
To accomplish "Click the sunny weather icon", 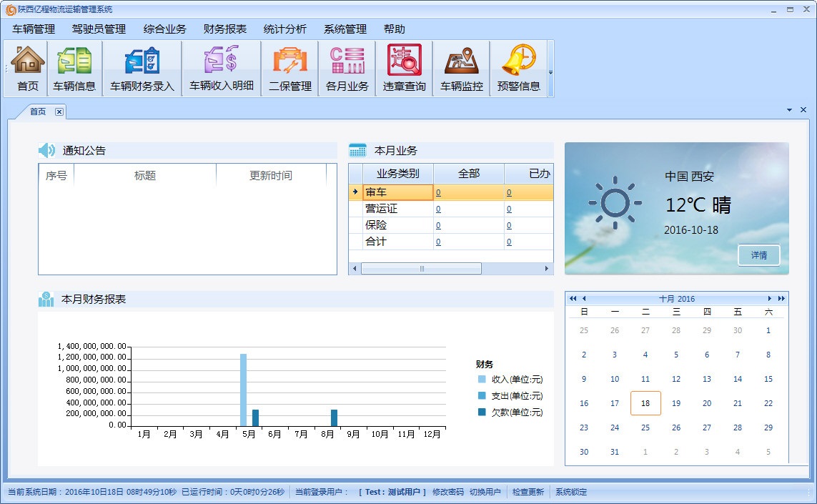I will click(x=615, y=203).
